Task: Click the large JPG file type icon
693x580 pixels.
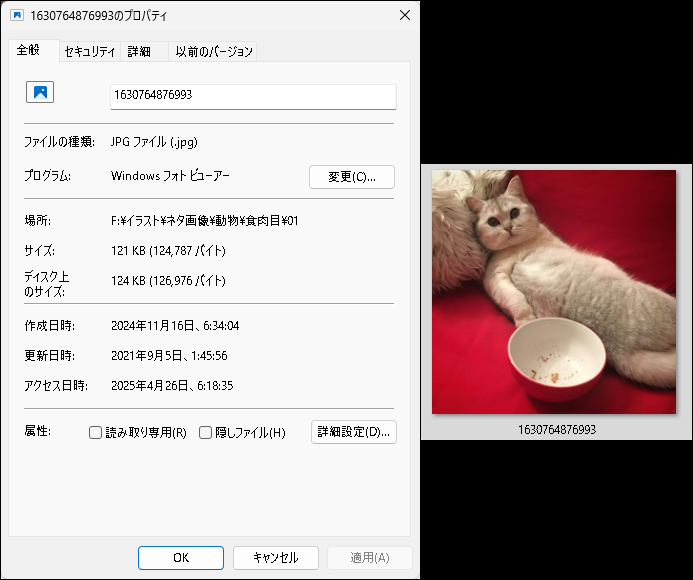Action: (x=40, y=92)
